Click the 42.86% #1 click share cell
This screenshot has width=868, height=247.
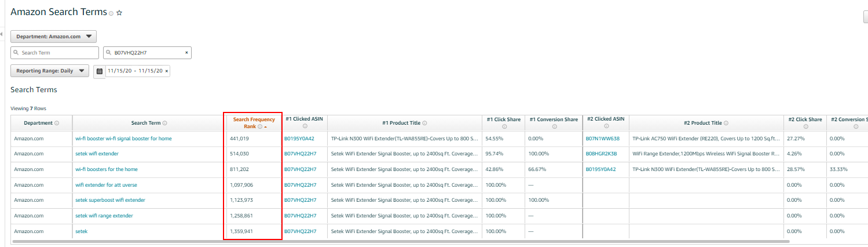tap(493, 169)
